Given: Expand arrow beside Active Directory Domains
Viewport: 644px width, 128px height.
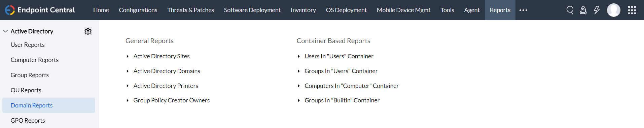Looking at the screenshot, I should 128,71.
